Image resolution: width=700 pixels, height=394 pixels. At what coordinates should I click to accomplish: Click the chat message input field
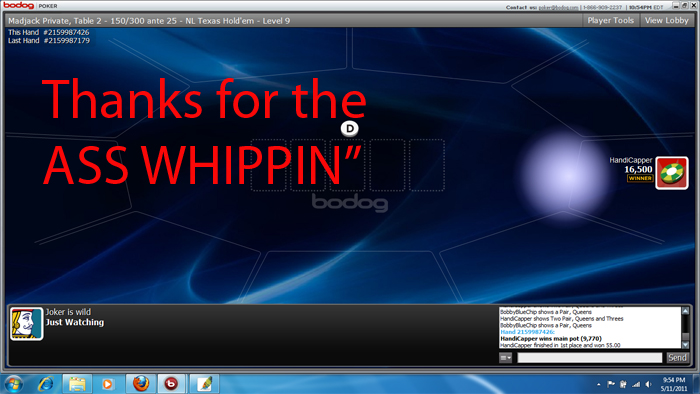(x=589, y=357)
